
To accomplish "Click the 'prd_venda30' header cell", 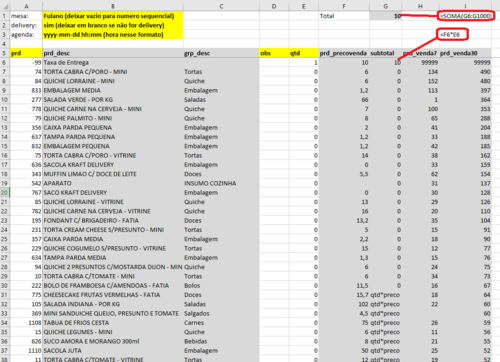I will tap(465, 53).
